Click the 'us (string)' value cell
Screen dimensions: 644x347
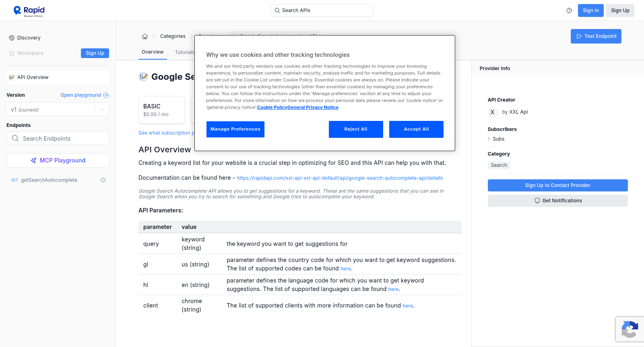(195, 264)
